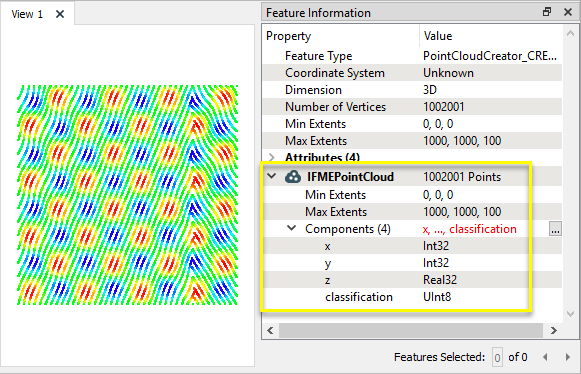Viewport: 581px width, 374px height.
Task: Click the IFMEPointCloud cloud icon
Action: coord(293,177)
